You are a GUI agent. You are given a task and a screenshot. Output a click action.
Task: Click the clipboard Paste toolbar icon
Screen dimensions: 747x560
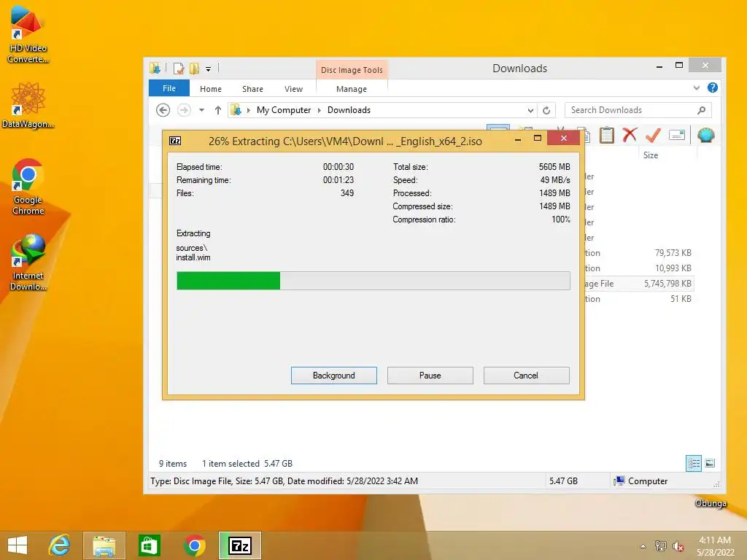(606, 135)
